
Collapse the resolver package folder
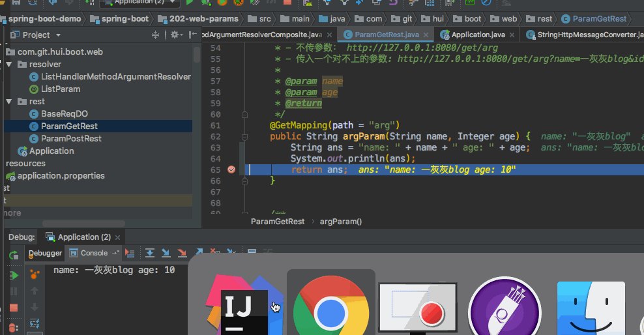point(9,65)
